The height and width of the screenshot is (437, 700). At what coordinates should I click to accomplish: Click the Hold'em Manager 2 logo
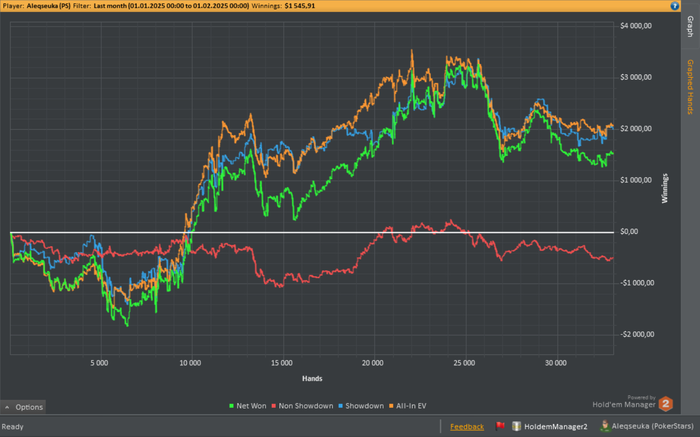(666, 404)
